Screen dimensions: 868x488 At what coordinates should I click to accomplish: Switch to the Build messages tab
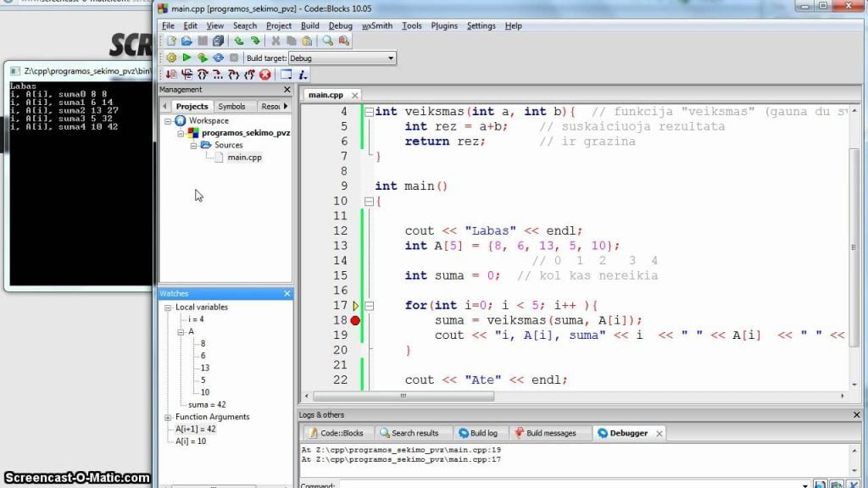click(545, 433)
